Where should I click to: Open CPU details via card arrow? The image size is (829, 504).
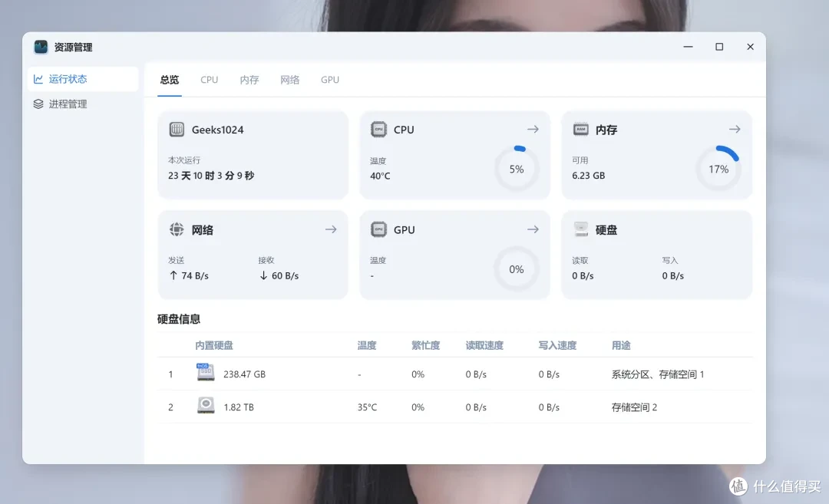pyautogui.click(x=533, y=130)
